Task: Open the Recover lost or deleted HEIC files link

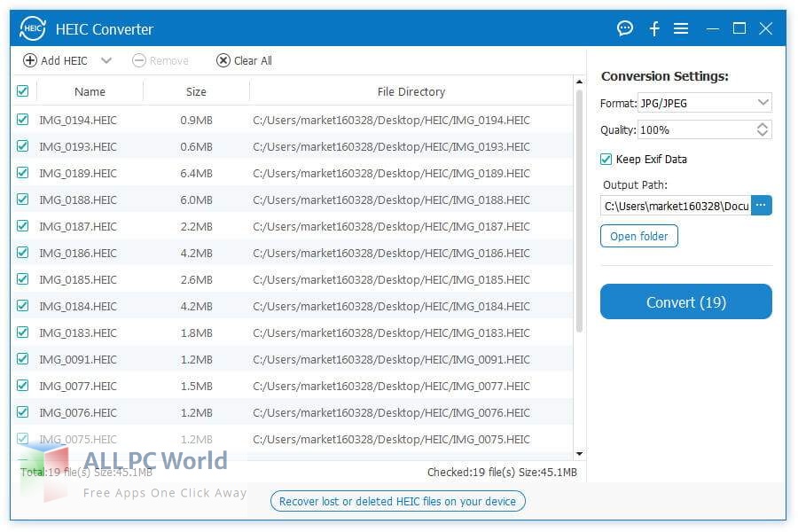Action: (x=397, y=501)
